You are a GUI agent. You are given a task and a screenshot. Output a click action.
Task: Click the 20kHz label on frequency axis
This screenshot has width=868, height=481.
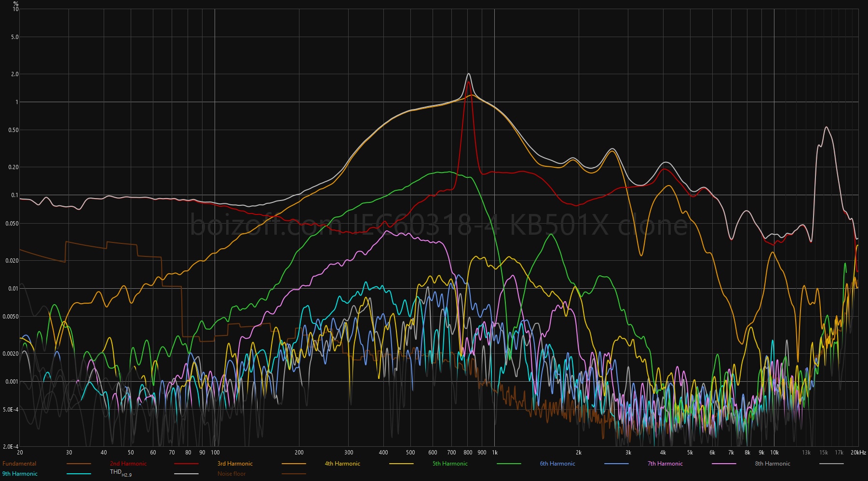pyautogui.click(x=858, y=453)
